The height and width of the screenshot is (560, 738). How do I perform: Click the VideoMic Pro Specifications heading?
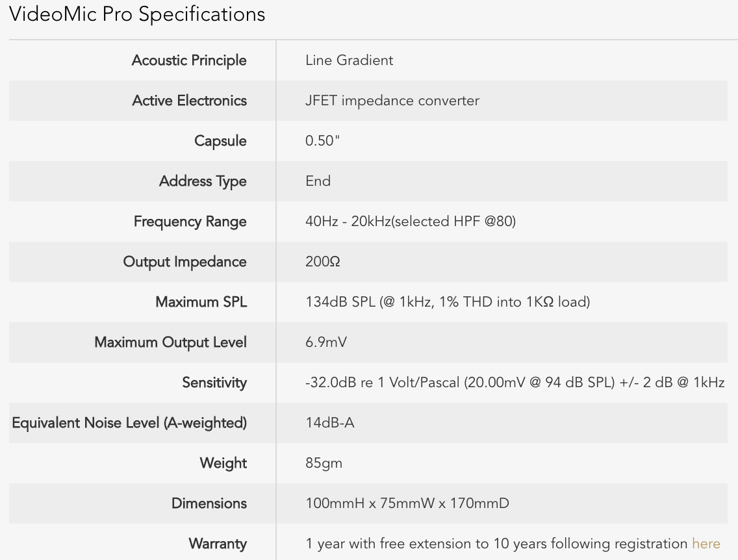tap(137, 14)
